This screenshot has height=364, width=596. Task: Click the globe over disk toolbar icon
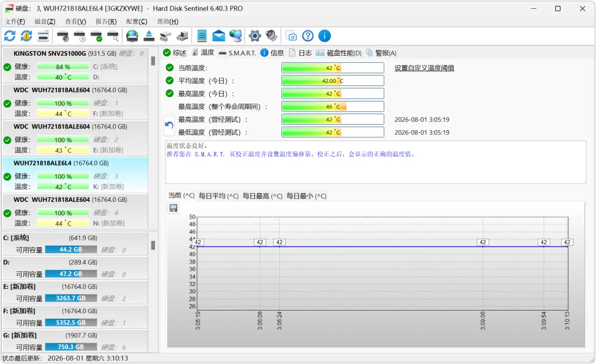pyautogui.click(x=132, y=36)
